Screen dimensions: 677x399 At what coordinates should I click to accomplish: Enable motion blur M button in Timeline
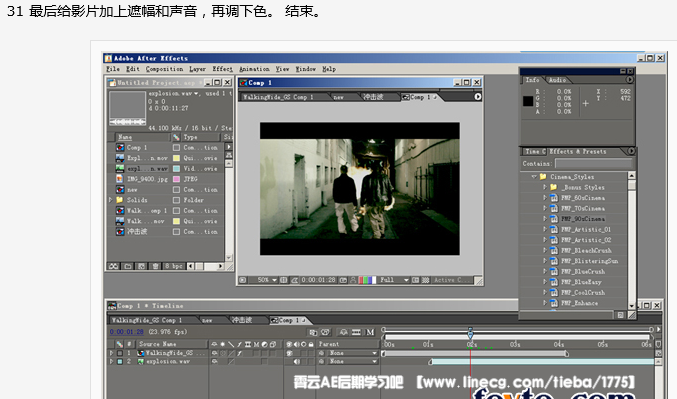pos(370,332)
